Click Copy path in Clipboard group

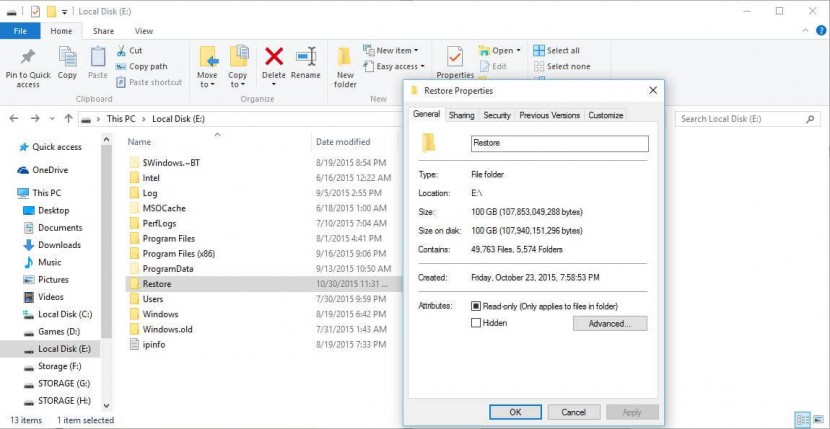tap(141, 67)
